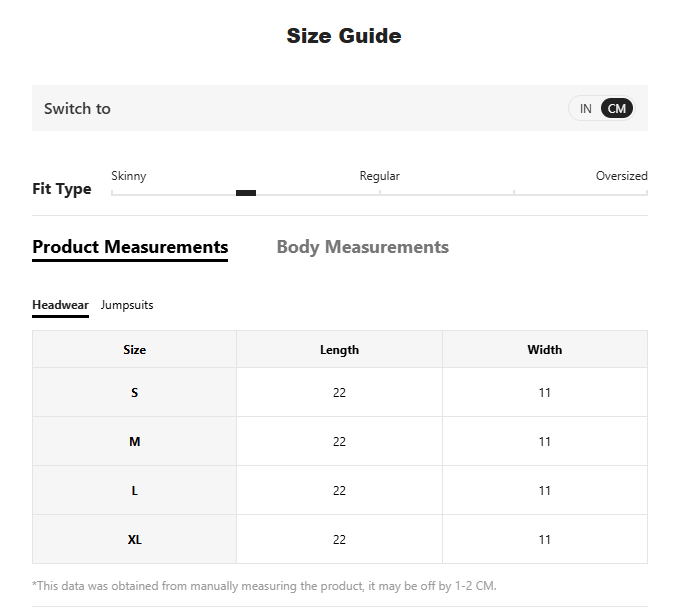Select the Headwear category tab
The width and height of the screenshot is (681, 612).
60,305
